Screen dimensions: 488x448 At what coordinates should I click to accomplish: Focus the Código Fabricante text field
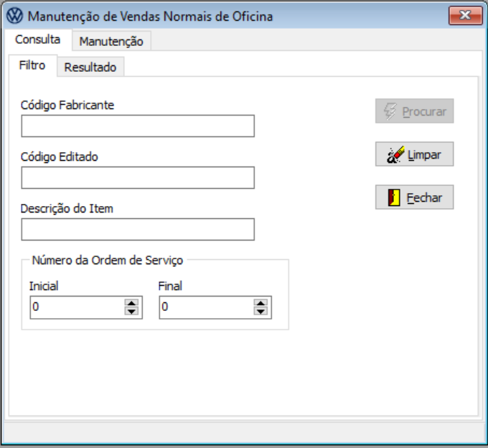point(138,126)
